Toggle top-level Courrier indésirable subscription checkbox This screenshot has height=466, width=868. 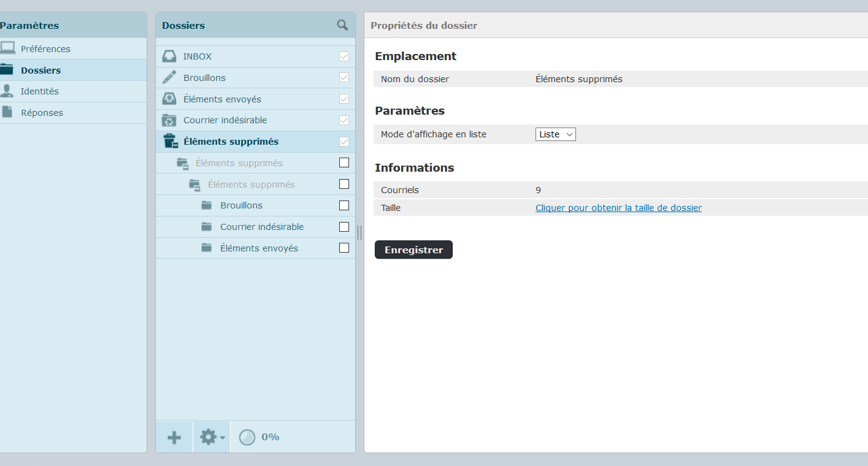coord(344,120)
